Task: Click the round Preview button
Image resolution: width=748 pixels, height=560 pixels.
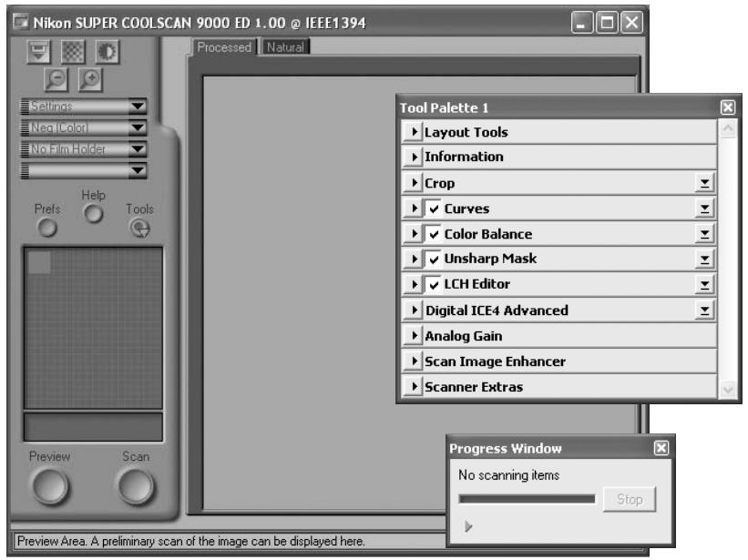Action: pyautogui.click(x=50, y=486)
